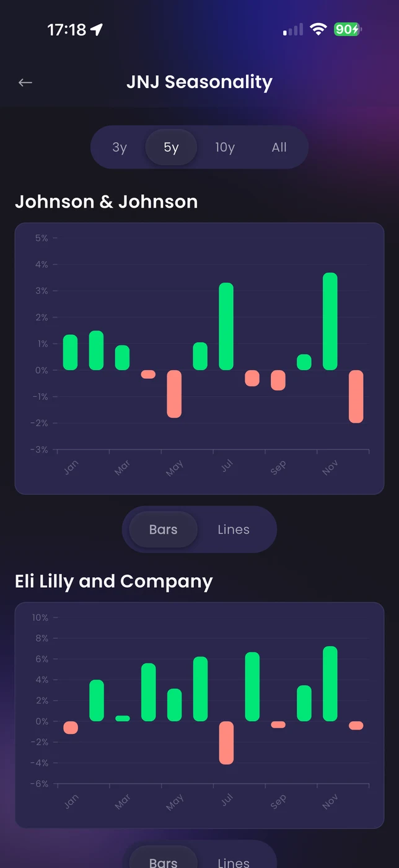399x868 pixels.
Task: Tap the battery indicator in status bar
Action: 348,29
